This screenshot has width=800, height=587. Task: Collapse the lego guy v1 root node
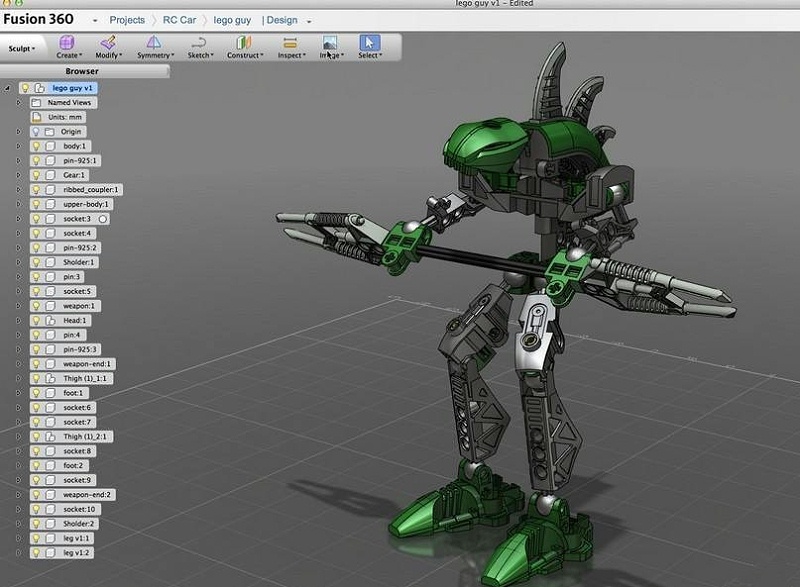coord(6,86)
